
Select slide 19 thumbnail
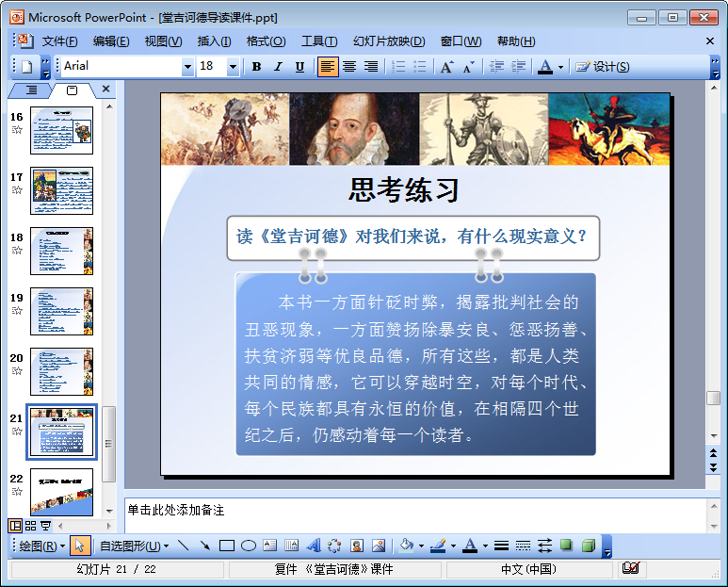62,312
